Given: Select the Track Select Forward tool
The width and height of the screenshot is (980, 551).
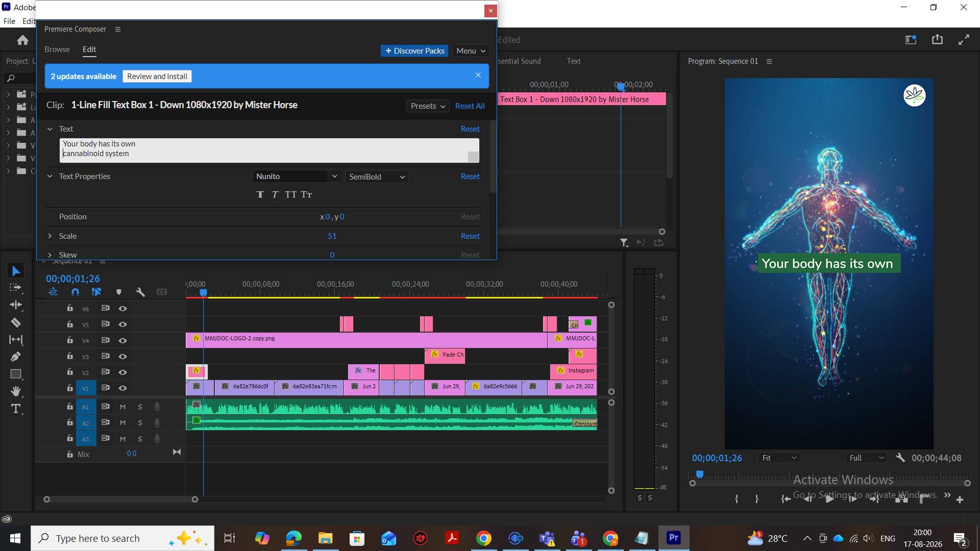Looking at the screenshot, I should click(16, 288).
